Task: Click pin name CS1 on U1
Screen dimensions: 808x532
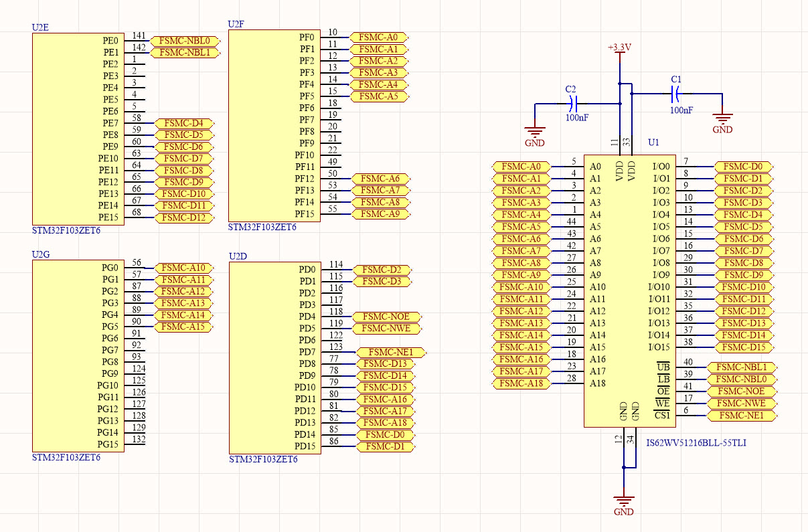Action: [x=662, y=416]
